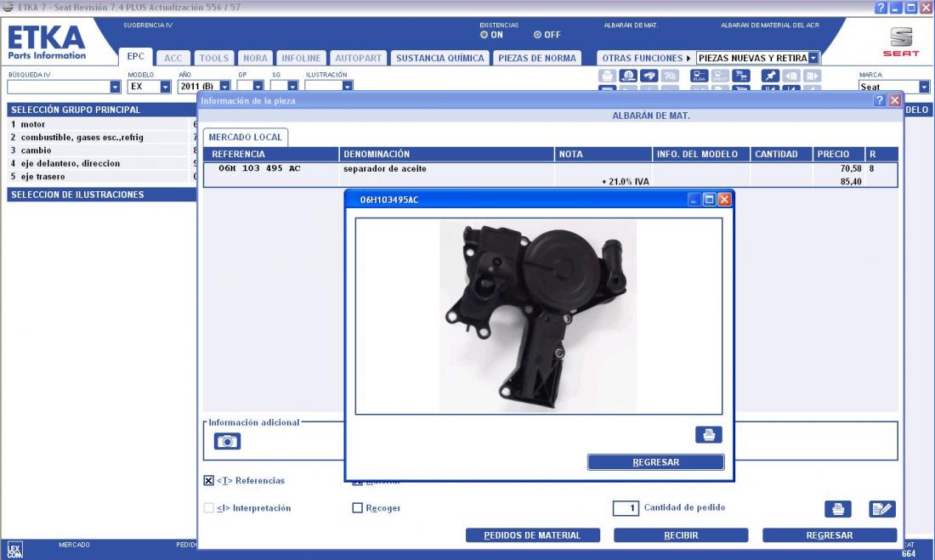Screen dimensions: 935x560
Task: Click the Seleccion de Ilustraciones header
Action: (101, 195)
